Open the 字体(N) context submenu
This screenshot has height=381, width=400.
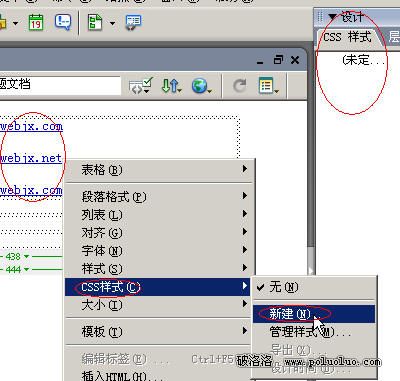[159, 250]
